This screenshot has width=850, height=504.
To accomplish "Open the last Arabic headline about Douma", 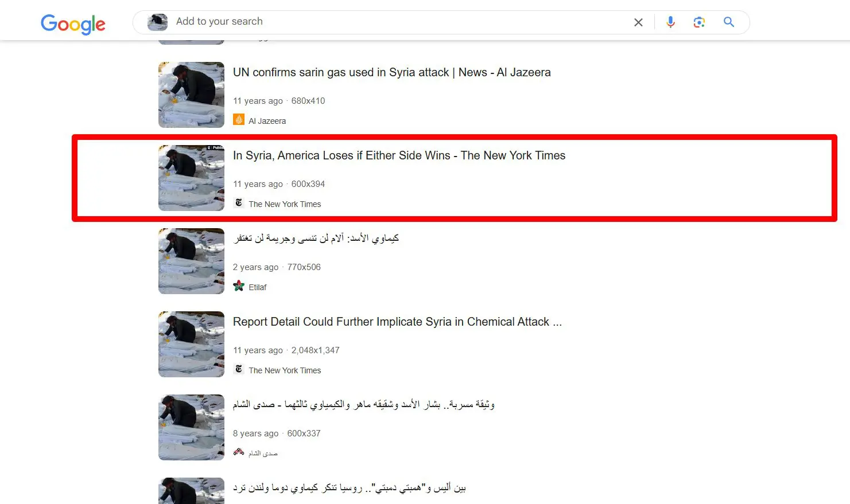I will pos(349,489).
